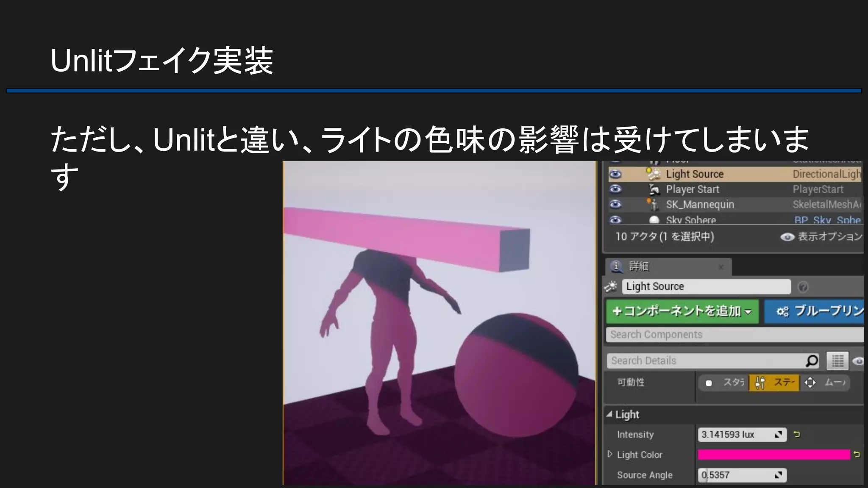The height and width of the screenshot is (488, 868).
Task: Click the light actor icon beside name field
Action: (x=611, y=287)
